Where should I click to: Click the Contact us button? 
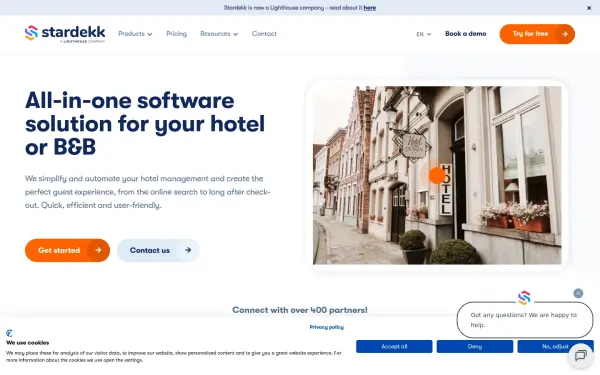(158, 250)
